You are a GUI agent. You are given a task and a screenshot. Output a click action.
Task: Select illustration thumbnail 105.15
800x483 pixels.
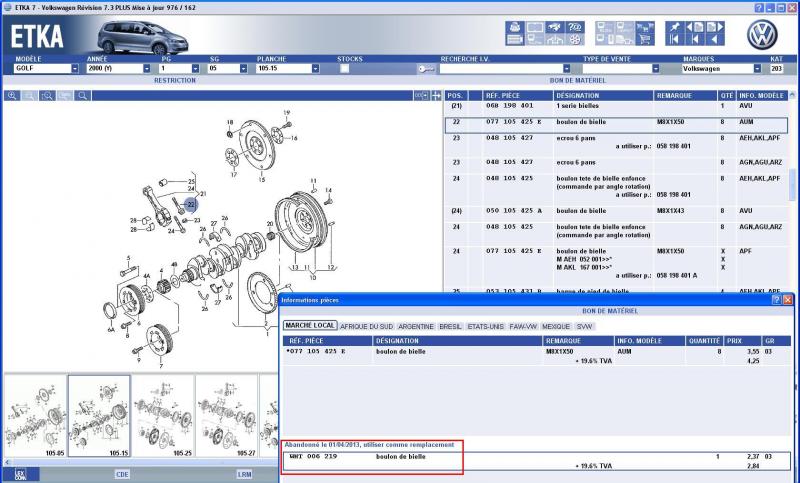[x=99, y=416]
